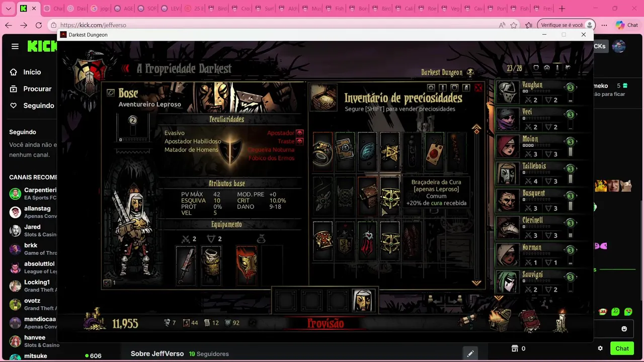Click the leper portrait in party slot
The height and width of the screenshot is (362, 644).
point(363,301)
